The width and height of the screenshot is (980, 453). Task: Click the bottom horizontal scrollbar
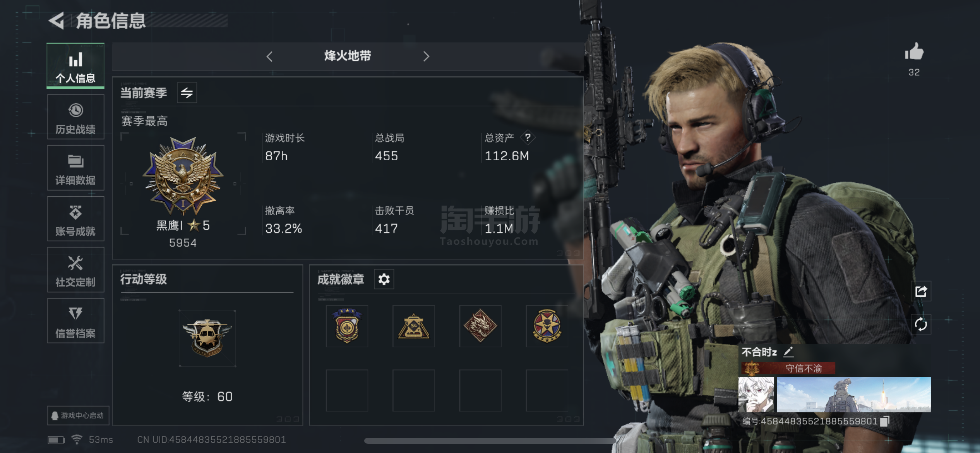click(490, 441)
